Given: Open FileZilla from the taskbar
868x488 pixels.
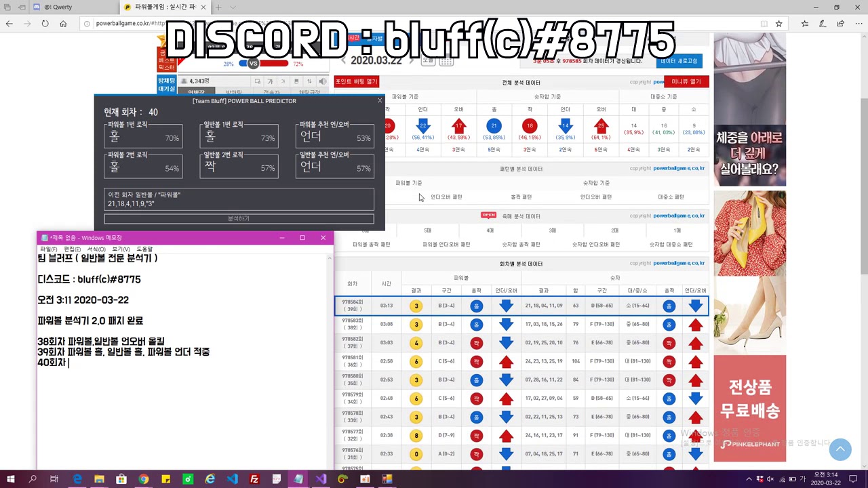Looking at the screenshot, I should [254, 479].
